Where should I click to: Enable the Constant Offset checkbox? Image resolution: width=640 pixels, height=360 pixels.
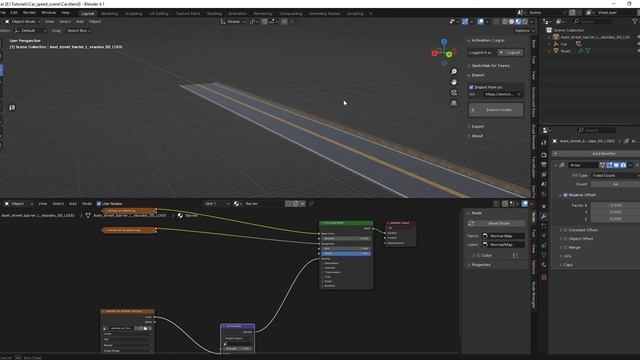tap(565, 230)
